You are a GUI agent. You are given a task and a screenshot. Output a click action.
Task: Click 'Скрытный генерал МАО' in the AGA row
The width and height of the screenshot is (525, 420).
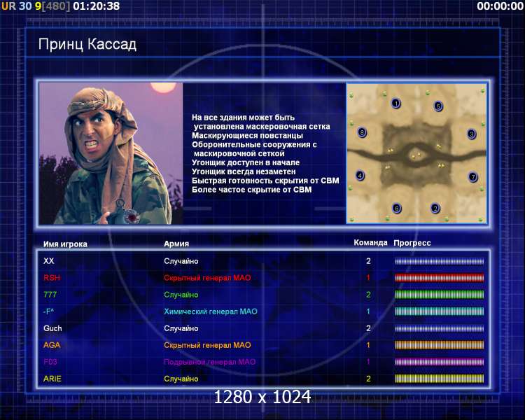tap(207, 345)
